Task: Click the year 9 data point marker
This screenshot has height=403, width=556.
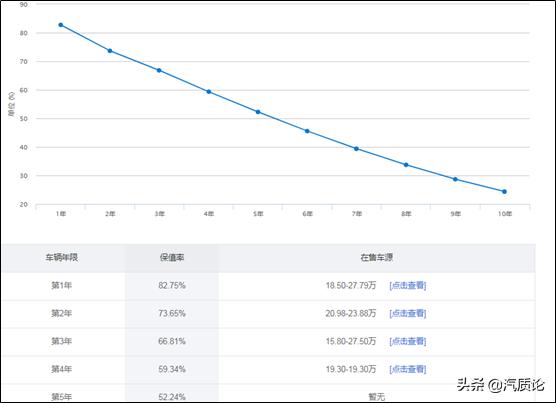Action: click(455, 179)
